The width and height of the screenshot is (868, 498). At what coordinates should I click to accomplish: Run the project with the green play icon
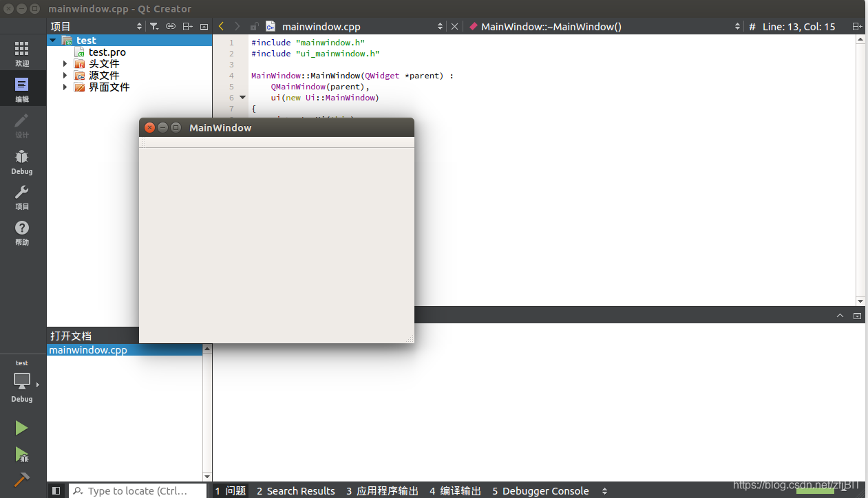point(21,427)
